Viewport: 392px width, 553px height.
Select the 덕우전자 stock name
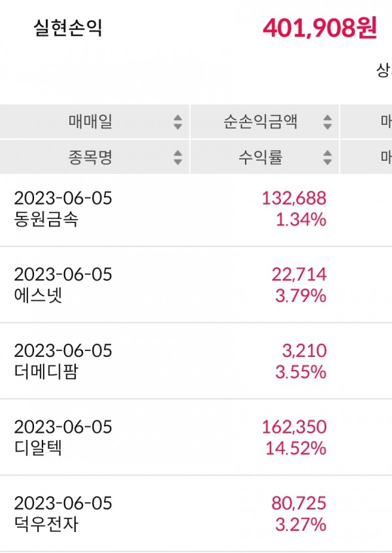pos(46,525)
